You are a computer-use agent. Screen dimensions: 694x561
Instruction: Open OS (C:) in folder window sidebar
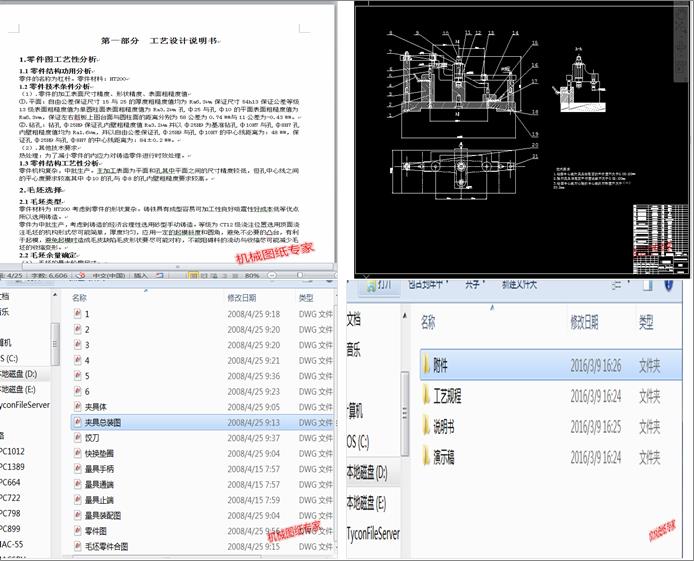[x=358, y=442]
